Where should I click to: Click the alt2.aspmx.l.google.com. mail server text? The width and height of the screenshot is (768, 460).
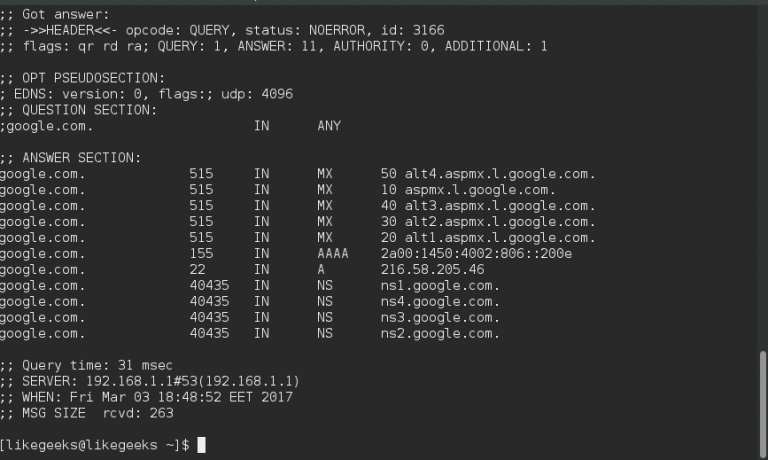[500, 222]
